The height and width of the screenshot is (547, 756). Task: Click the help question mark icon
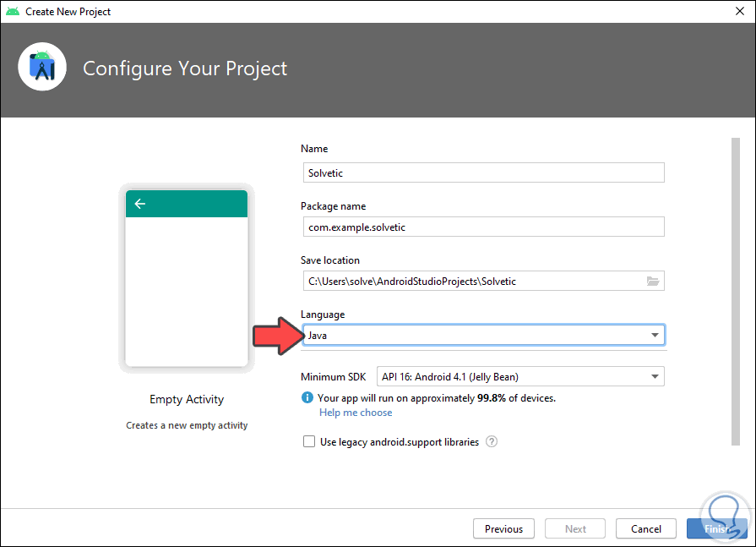click(x=492, y=441)
